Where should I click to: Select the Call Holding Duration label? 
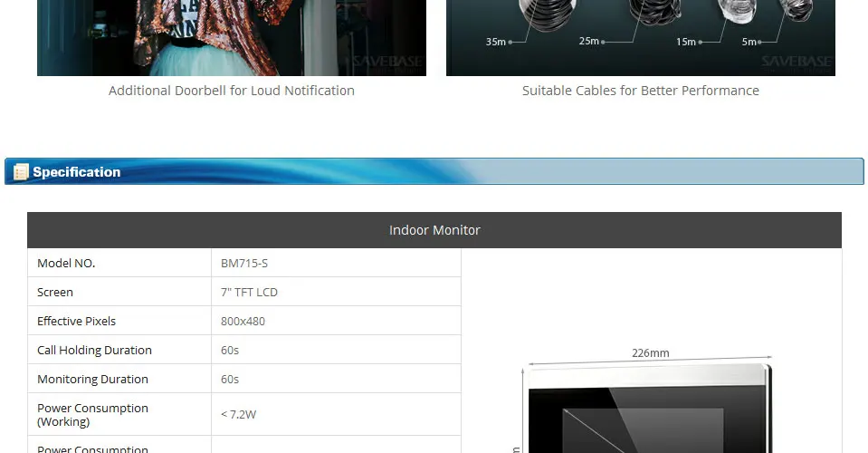click(94, 350)
